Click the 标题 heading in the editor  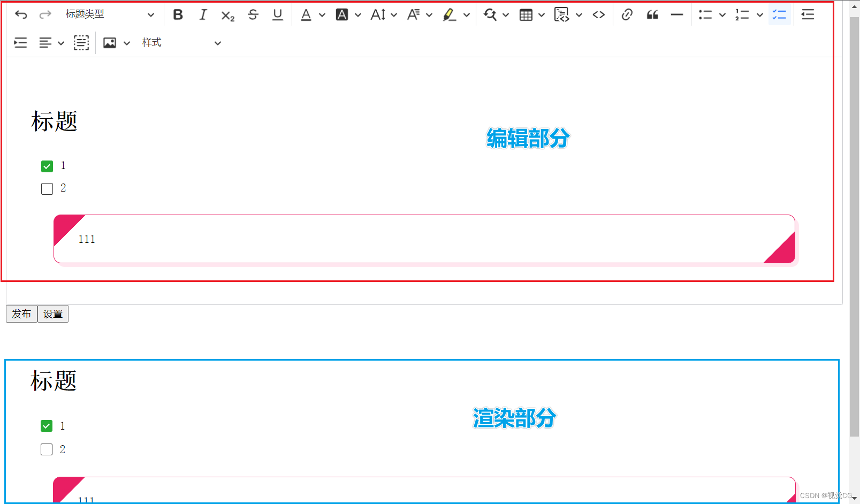click(54, 121)
